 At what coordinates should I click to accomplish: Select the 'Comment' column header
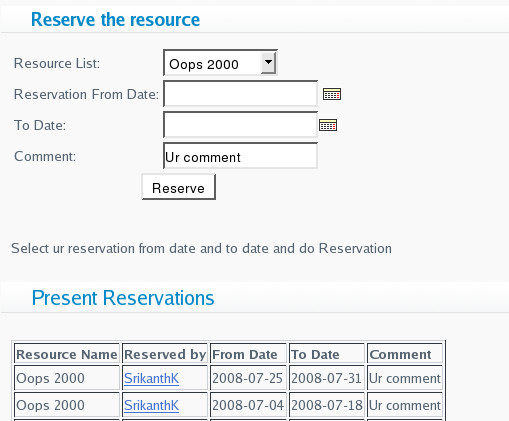(405, 353)
